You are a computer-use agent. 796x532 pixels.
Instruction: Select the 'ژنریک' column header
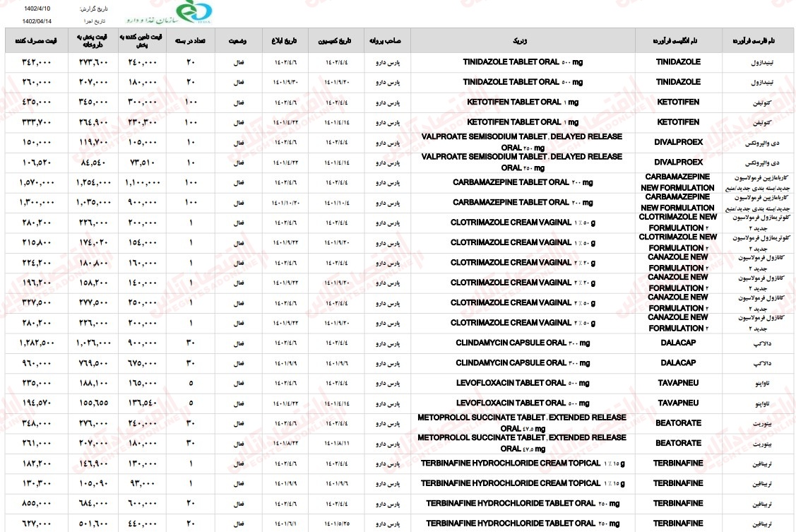pos(523,41)
